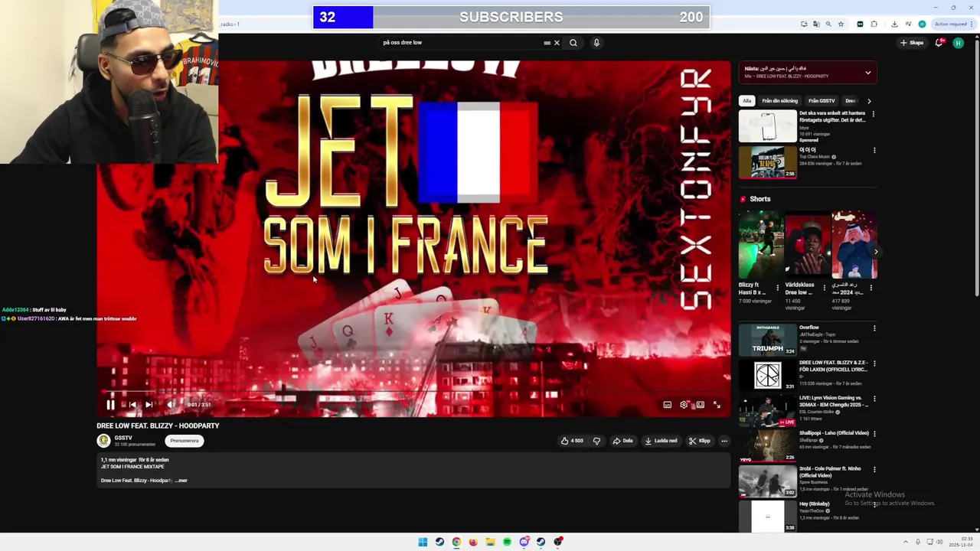Click the search magnifier button
This screenshot has width=980, height=551.
coord(573,43)
